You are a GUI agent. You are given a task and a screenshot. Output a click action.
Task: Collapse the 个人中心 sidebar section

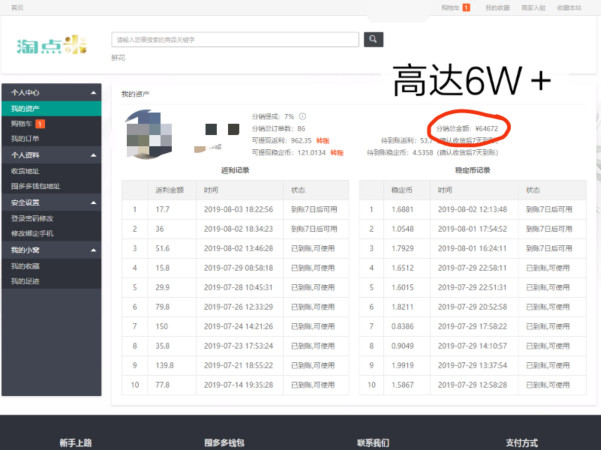click(94, 92)
